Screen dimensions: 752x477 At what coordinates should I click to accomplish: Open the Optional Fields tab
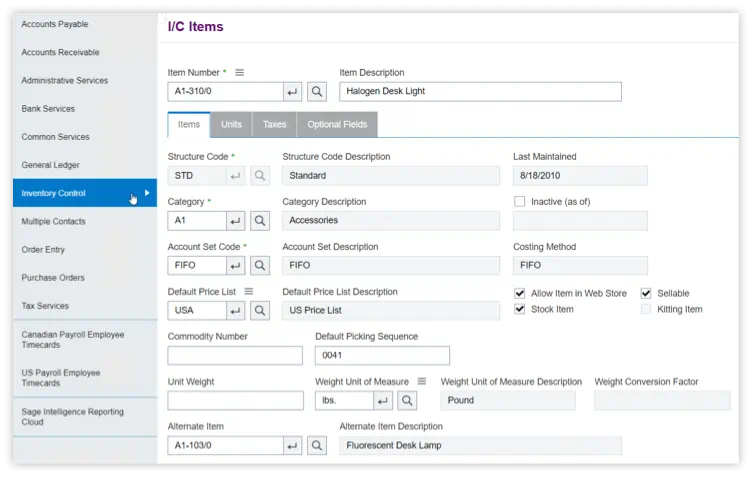[x=337, y=125]
